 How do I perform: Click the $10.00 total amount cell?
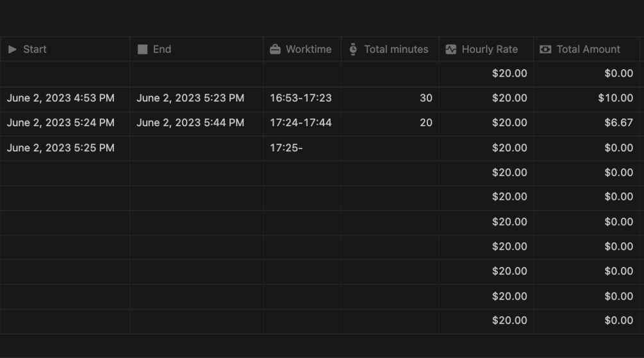586,98
